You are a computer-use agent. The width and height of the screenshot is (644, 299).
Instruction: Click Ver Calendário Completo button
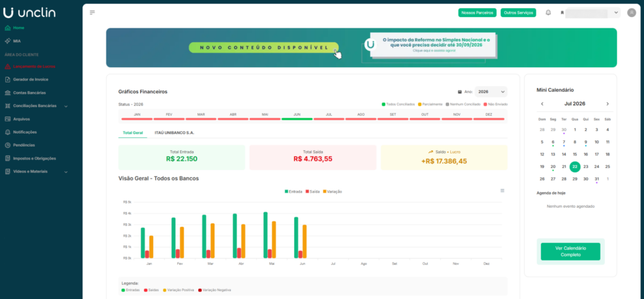pos(570,251)
